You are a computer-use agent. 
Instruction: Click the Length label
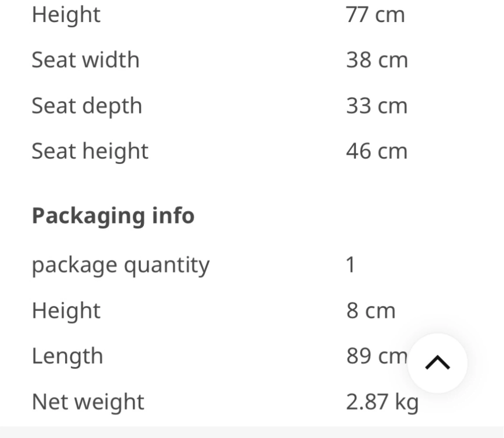click(x=68, y=356)
